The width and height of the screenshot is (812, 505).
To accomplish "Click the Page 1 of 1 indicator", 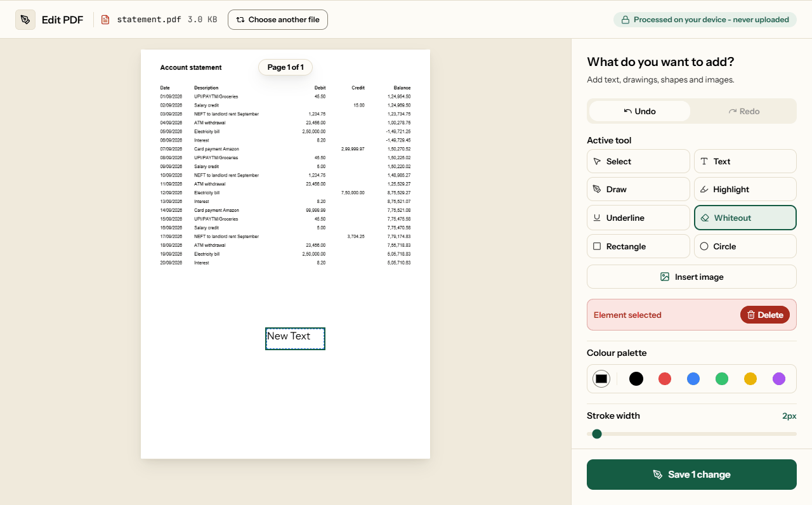I will click(x=285, y=67).
